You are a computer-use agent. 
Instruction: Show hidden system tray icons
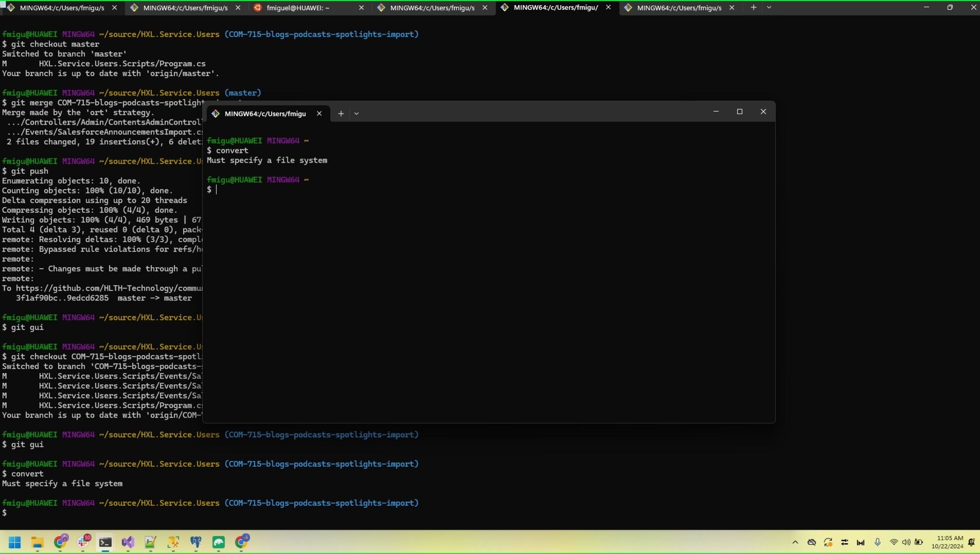[x=795, y=542]
